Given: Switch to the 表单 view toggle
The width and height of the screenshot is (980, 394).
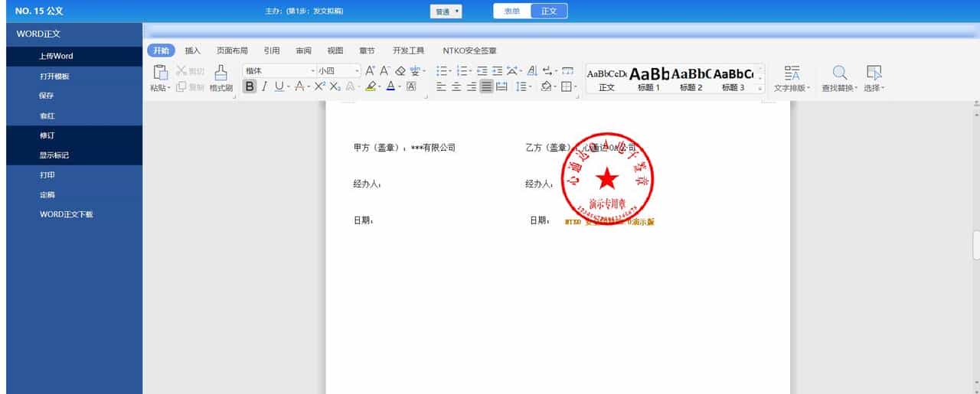Looking at the screenshot, I should coord(512,11).
